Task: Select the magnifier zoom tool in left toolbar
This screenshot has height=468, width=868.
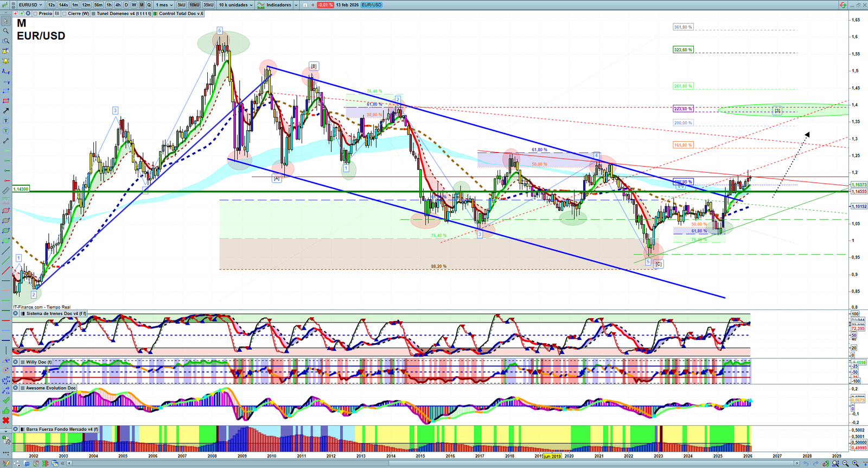Action: (6, 31)
